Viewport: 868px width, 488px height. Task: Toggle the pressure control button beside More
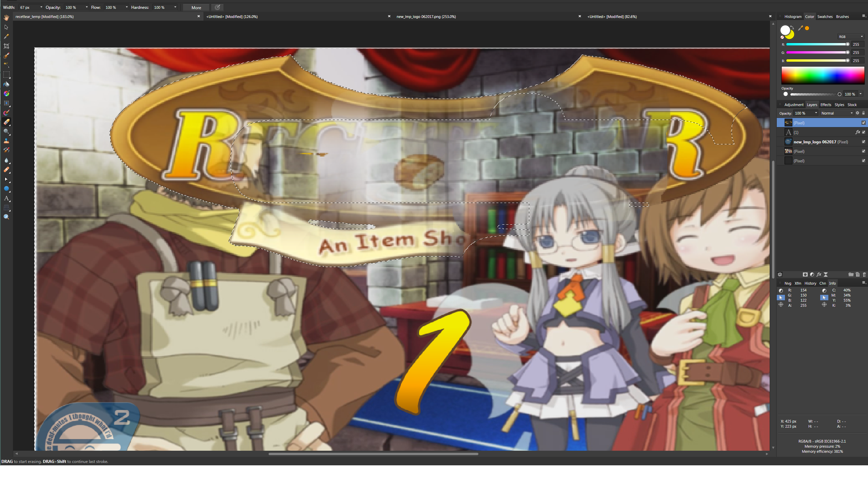218,7
